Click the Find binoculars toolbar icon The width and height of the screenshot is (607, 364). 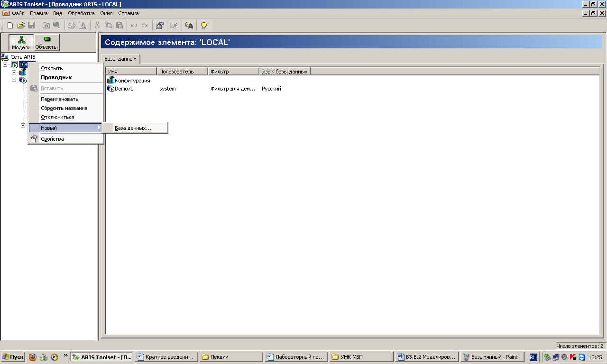point(189,26)
